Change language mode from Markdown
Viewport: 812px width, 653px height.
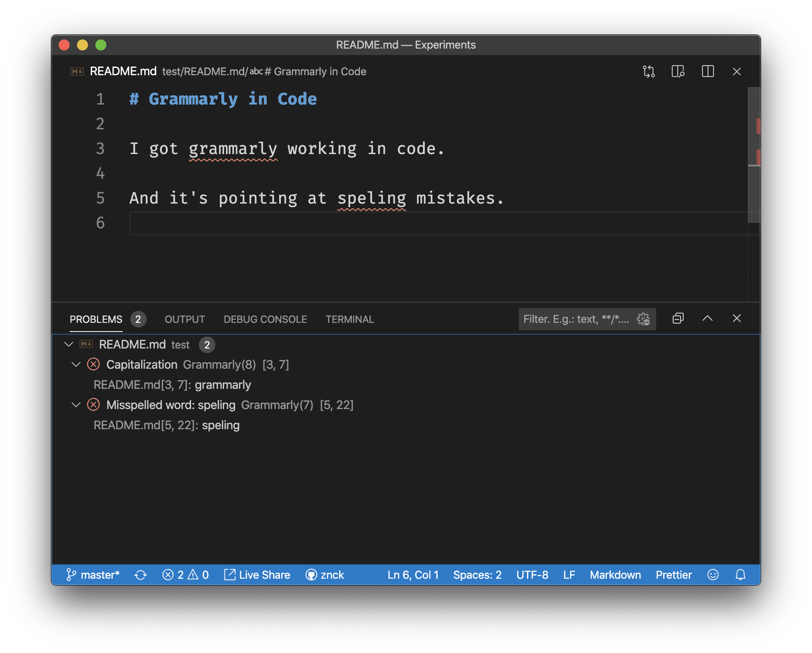[615, 575]
